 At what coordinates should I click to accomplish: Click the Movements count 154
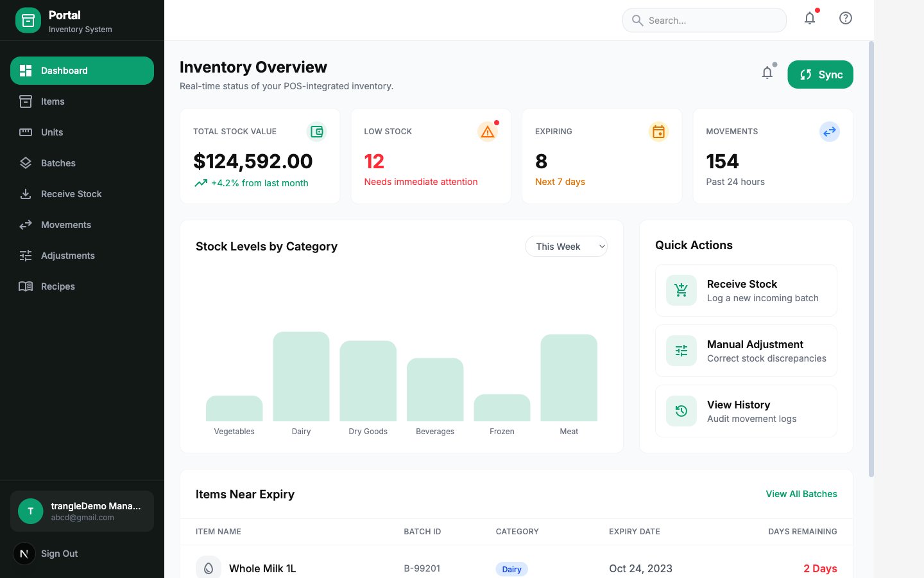point(723,161)
